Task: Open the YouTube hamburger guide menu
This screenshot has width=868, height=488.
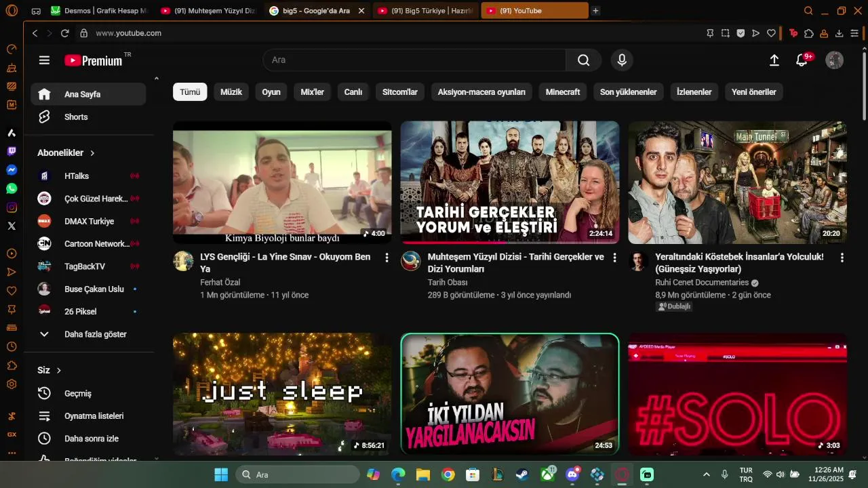Action: pyautogui.click(x=44, y=60)
